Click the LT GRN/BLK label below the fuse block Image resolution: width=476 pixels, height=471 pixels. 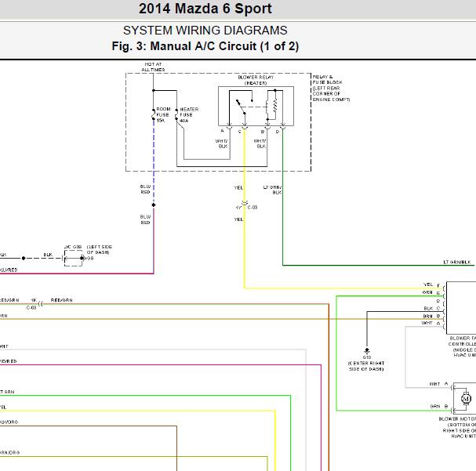272,190
